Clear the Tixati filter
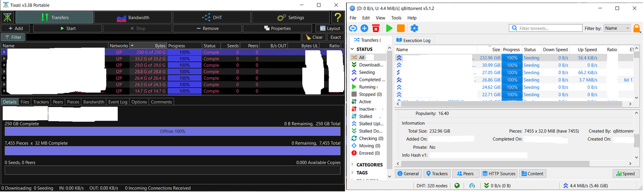This screenshot has height=192, width=644. pos(314,37)
